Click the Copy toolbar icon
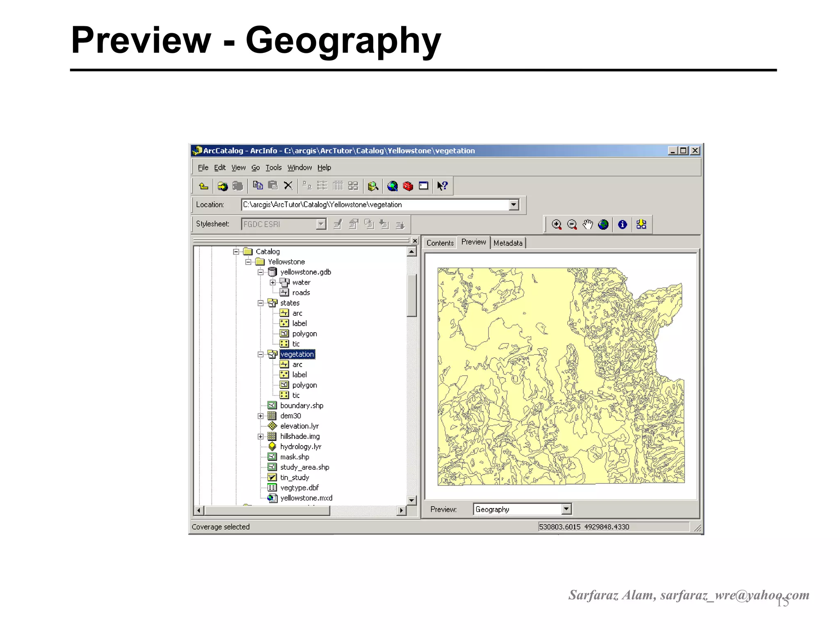 258,186
